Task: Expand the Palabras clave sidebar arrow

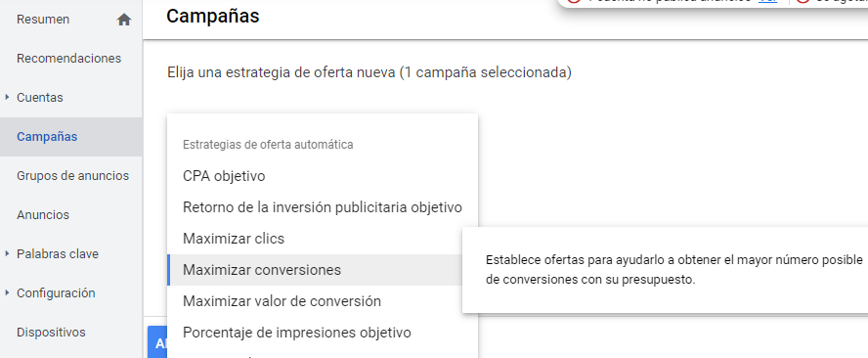Action: [x=7, y=253]
